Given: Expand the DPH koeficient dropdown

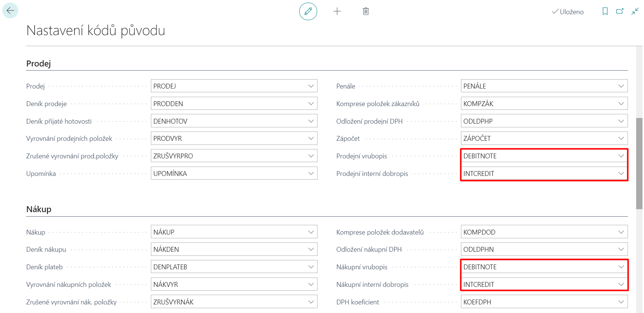Looking at the screenshot, I should point(621,302).
